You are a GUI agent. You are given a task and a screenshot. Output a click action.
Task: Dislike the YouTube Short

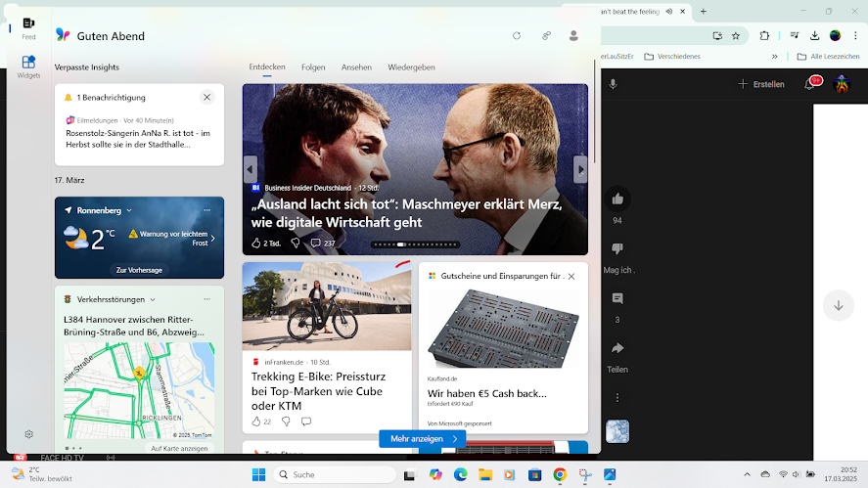click(617, 249)
